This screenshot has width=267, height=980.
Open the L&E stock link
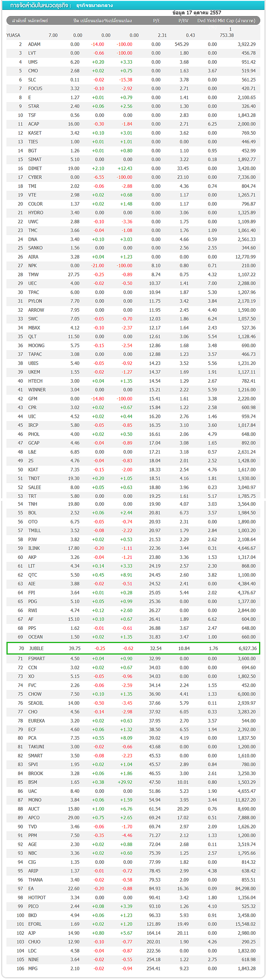click(x=32, y=452)
